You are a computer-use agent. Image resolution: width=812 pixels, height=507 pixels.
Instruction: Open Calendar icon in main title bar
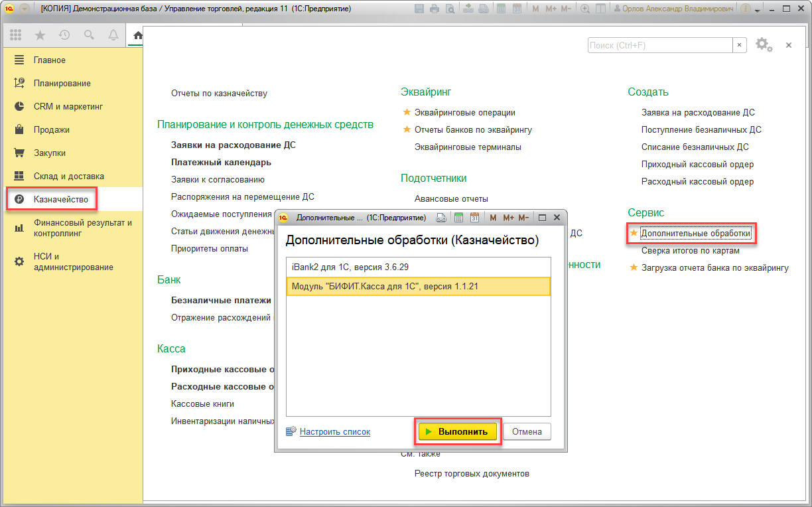[516, 9]
